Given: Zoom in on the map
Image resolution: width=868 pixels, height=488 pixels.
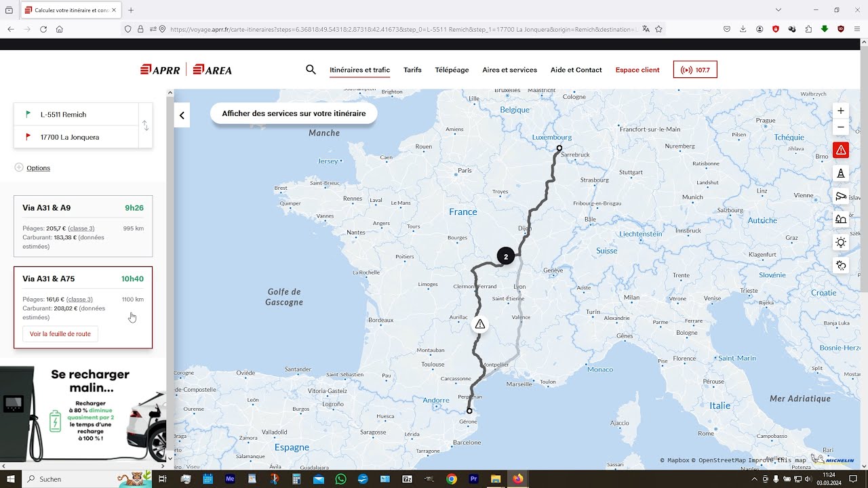Looking at the screenshot, I should point(841,110).
